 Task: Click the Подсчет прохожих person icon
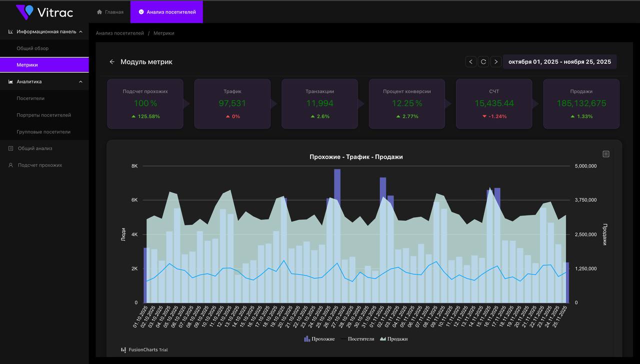10,165
